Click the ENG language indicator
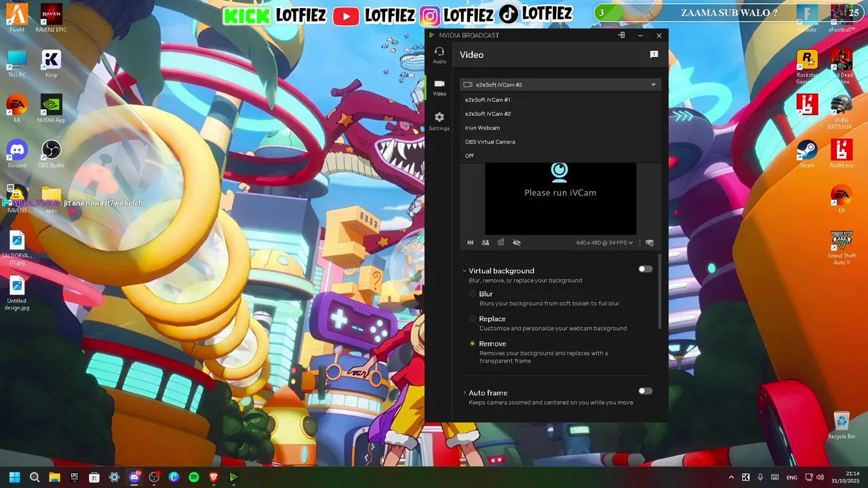The height and width of the screenshot is (488, 868). tap(792, 478)
